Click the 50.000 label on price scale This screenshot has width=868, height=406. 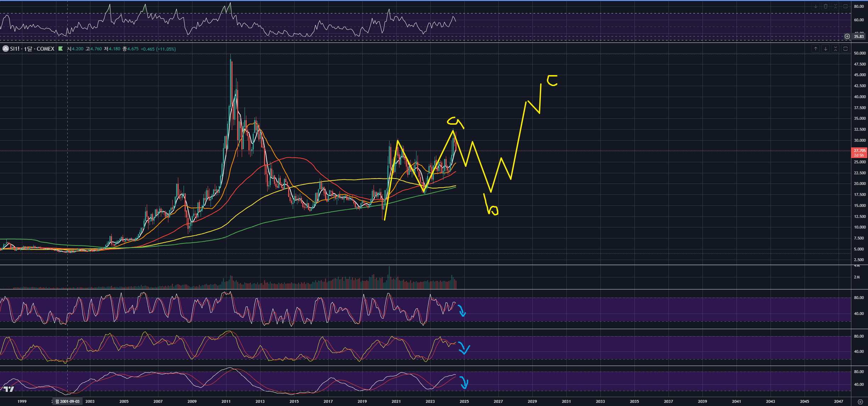pyautogui.click(x=859, y=53)
